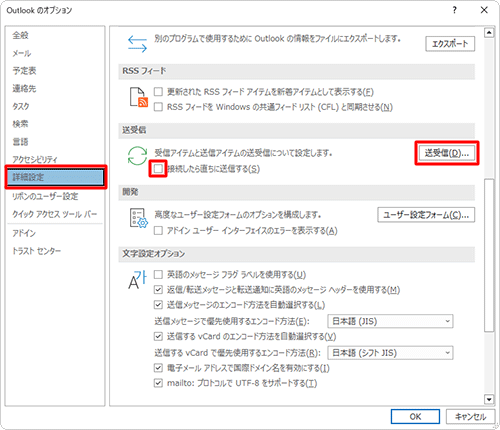Click the international character options icon
Viewport: 500px width, 430px height.
(137, 279)
